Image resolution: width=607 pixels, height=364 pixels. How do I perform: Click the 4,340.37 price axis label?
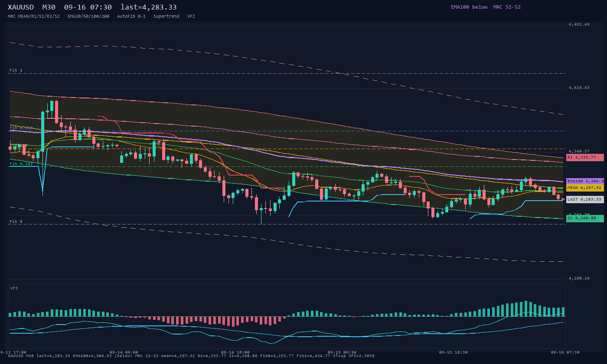579,151
